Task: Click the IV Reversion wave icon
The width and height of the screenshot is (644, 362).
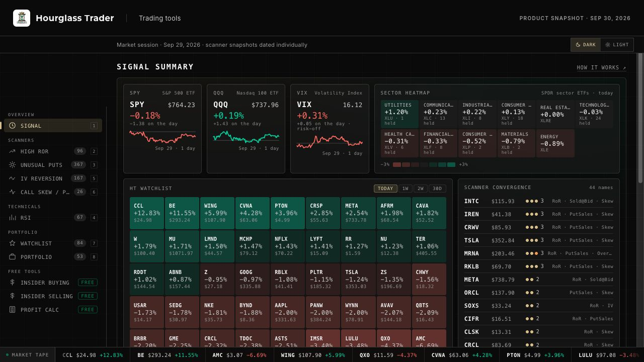Action: coord(13,178)
